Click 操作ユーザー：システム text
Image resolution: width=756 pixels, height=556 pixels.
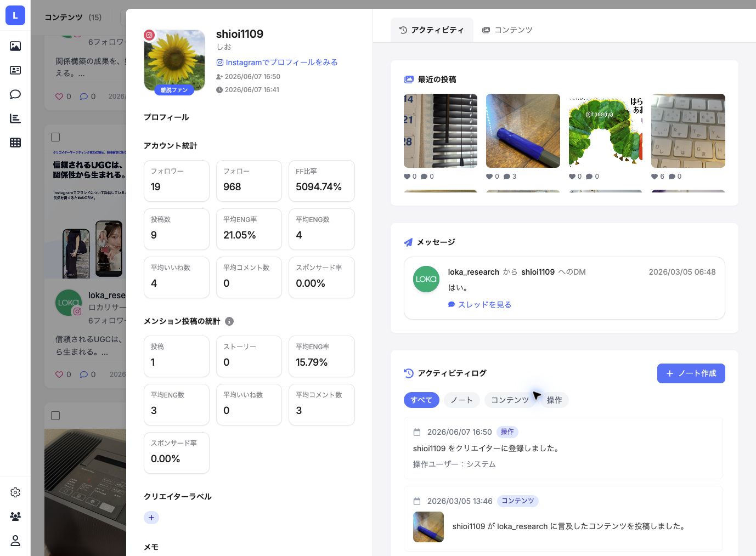coord(454,464)
